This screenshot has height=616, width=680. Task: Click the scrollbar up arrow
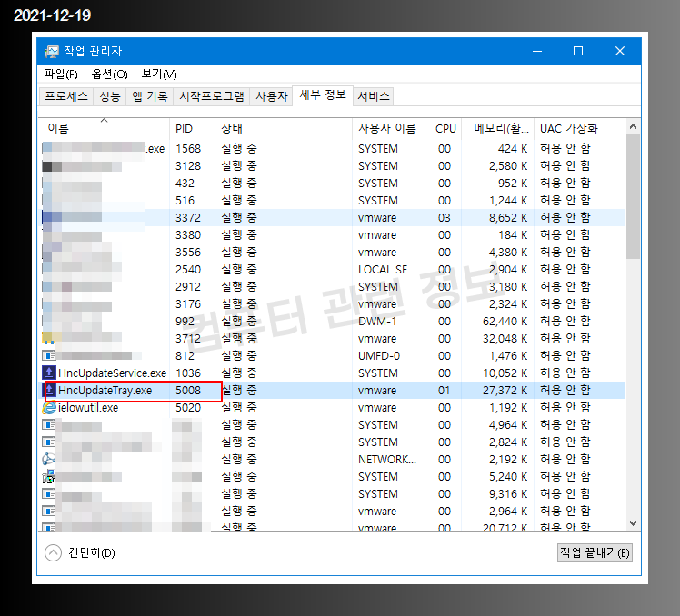633,126
